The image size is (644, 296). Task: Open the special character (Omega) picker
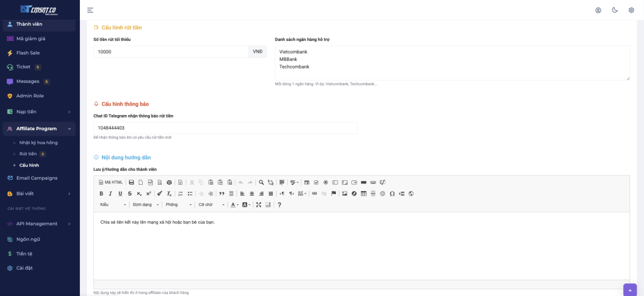pyautogui.click(x=392, y=194)
